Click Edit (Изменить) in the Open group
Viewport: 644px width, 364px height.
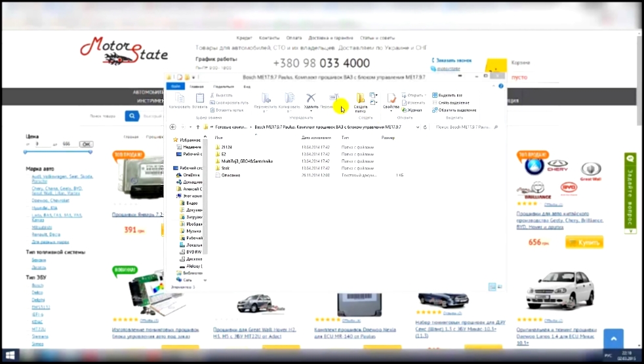(x=413, y=103)
